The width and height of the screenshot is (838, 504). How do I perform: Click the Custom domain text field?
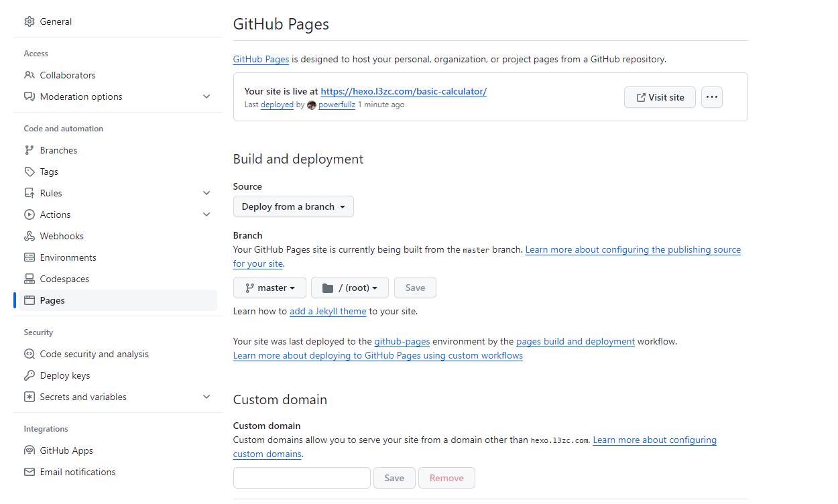point(302,478)
